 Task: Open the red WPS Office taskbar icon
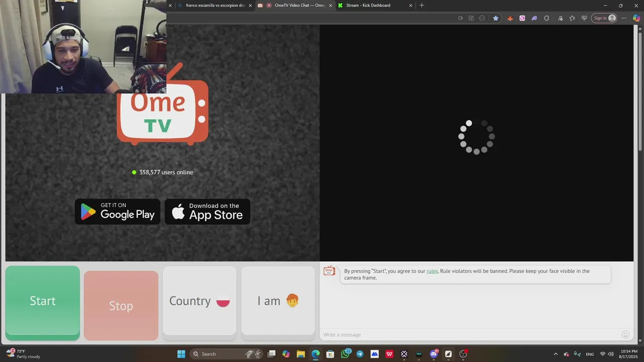[x=389, y=354]
